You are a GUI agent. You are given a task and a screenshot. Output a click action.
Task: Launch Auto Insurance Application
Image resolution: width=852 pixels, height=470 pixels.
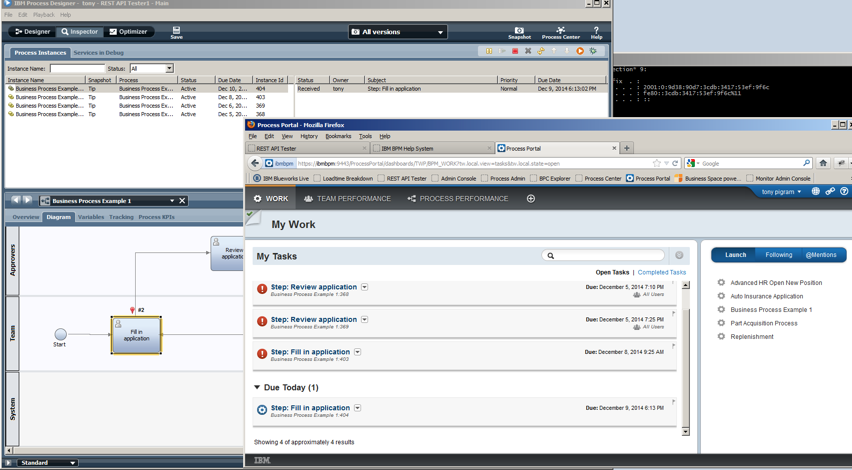coord(766,296)
